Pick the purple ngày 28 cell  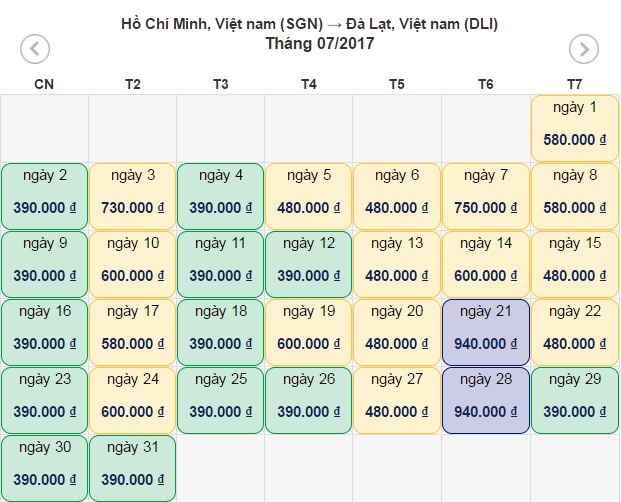[486, 401]
